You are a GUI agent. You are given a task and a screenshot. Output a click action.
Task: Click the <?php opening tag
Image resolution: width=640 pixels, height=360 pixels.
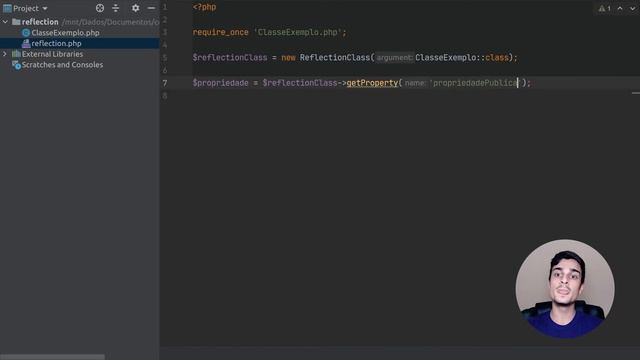point(204,7)
